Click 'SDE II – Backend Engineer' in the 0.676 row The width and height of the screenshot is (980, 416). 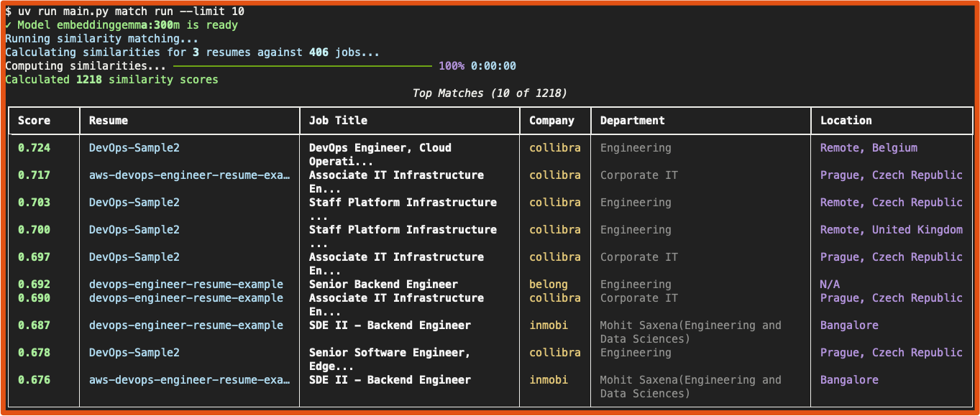[390, 380]
